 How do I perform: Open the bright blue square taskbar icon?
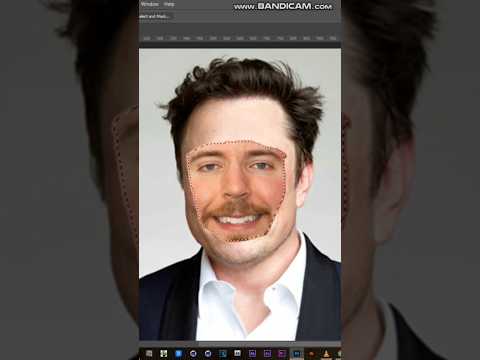[179, 353]
